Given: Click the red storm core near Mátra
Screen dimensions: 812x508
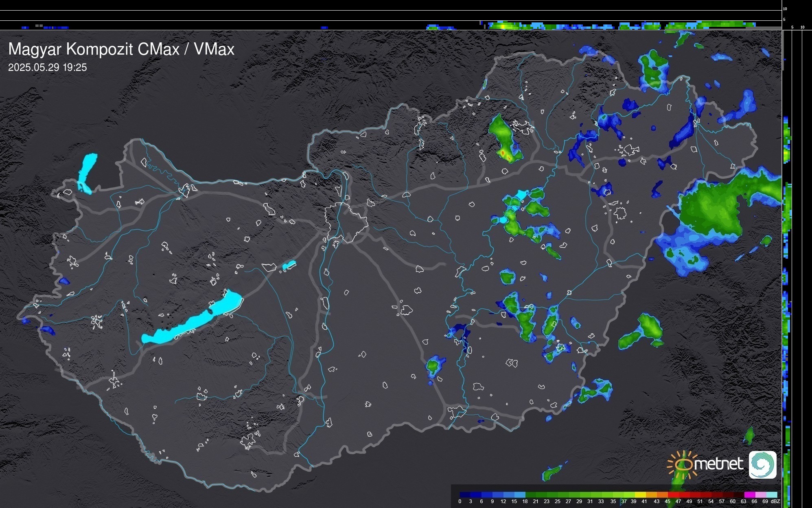Looking at the screenshot, I should click(503, 153).
